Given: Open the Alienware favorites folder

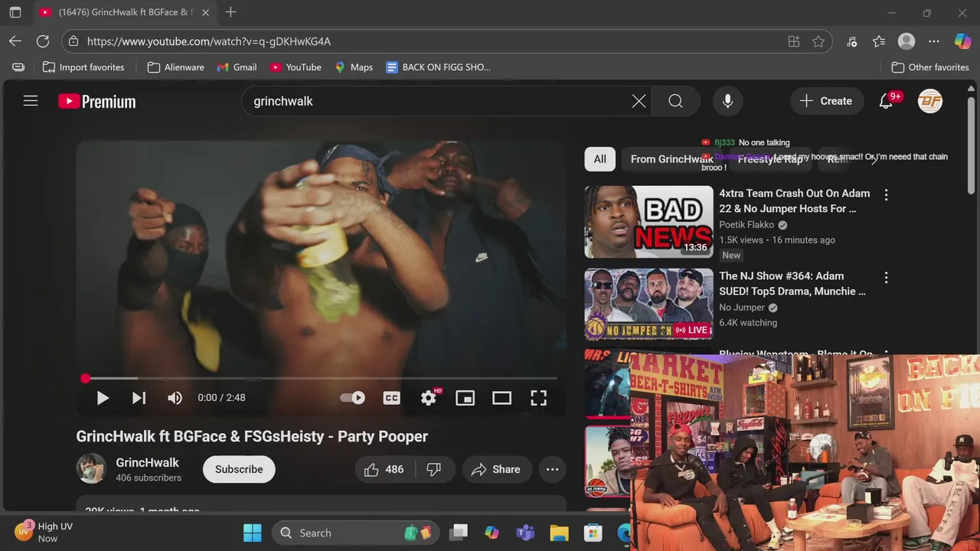Looking at the screenshot, I should pyautogui.click(x=175, y=67).
